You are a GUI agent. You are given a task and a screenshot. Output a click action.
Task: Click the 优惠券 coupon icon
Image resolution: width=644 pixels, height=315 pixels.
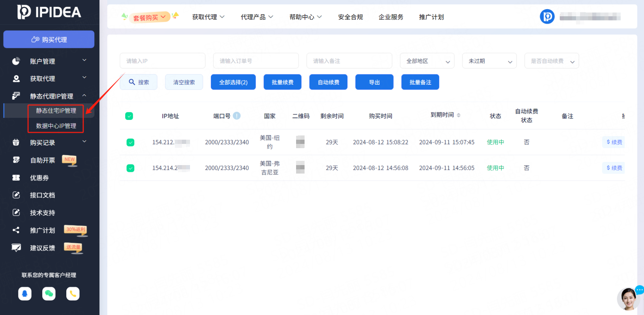click(x=16, y=177)
